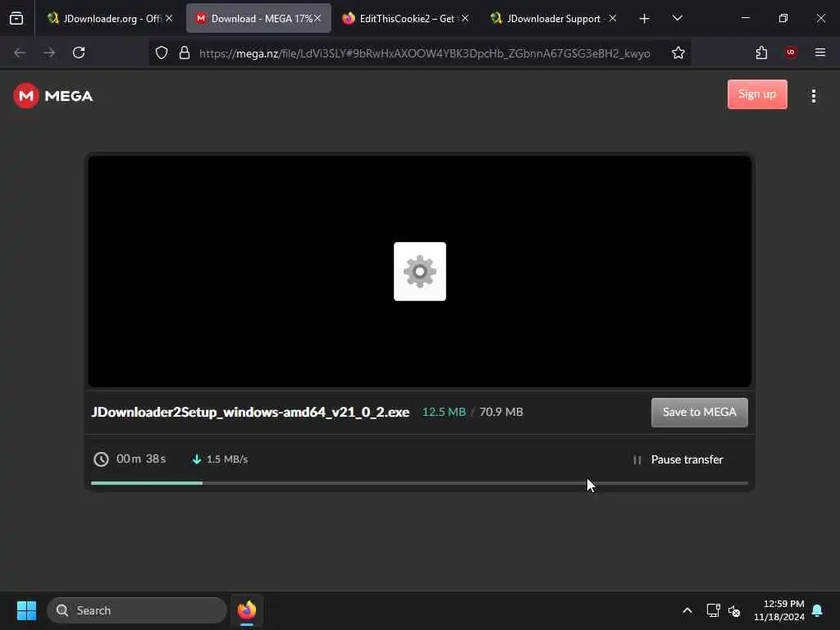Switch to the Download - MEGA tab
840x630 pixels.
tap(258, 18)
